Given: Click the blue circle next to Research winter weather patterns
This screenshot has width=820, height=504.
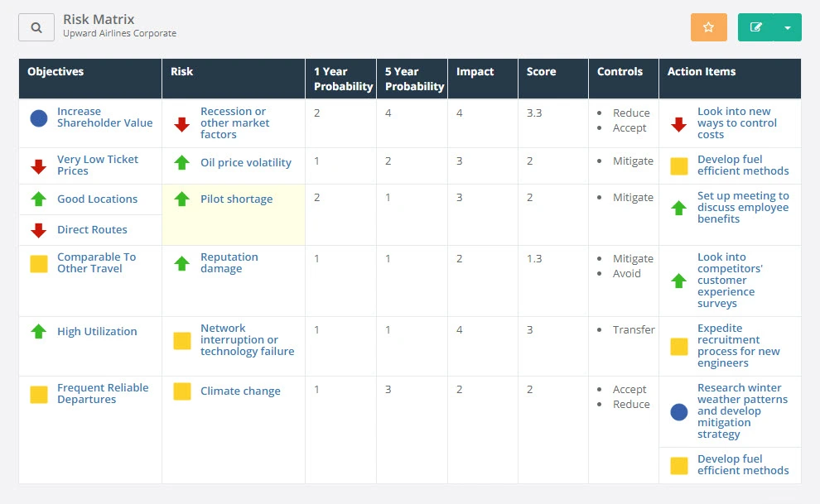Looking at the screenshot, I should [678, 411].
